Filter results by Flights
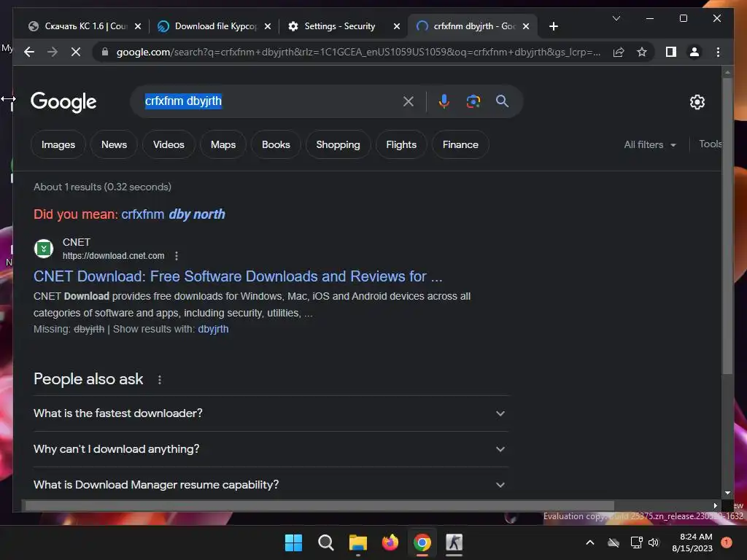Screen dimensions: 747x560 click(x=401, y=145)
